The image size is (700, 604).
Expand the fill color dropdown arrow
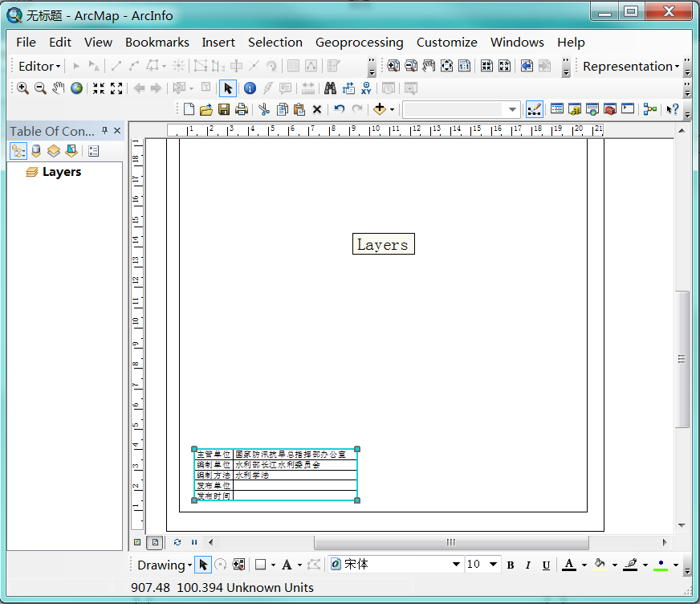coord(615,565)
